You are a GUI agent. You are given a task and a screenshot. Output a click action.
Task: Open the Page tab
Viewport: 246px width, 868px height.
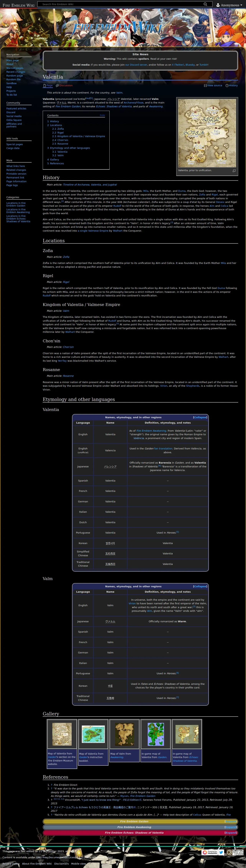point(50,86)
